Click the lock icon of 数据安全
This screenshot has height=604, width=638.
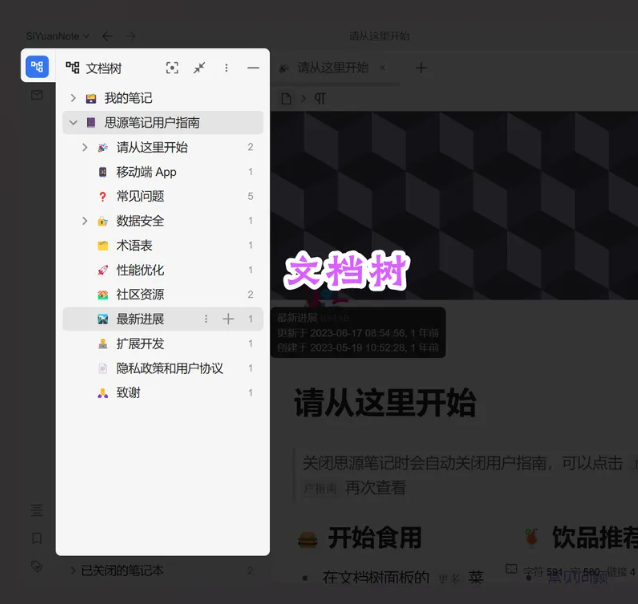(103, 221)
